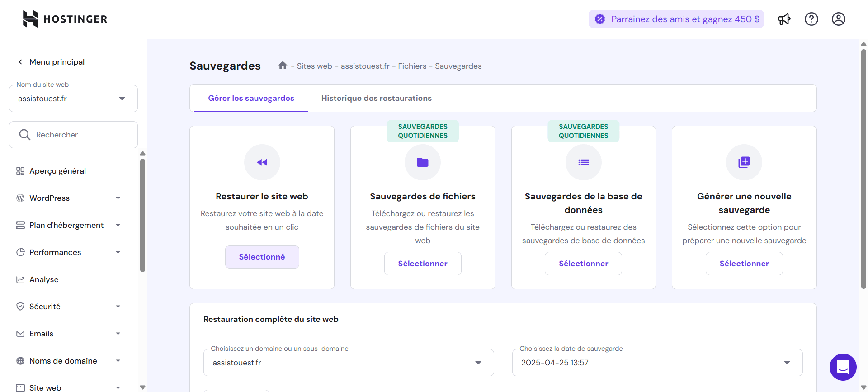Viewport: 868px width, 392px height.
Task: Open the backup date dropdown
Action: tap(657, 363)
